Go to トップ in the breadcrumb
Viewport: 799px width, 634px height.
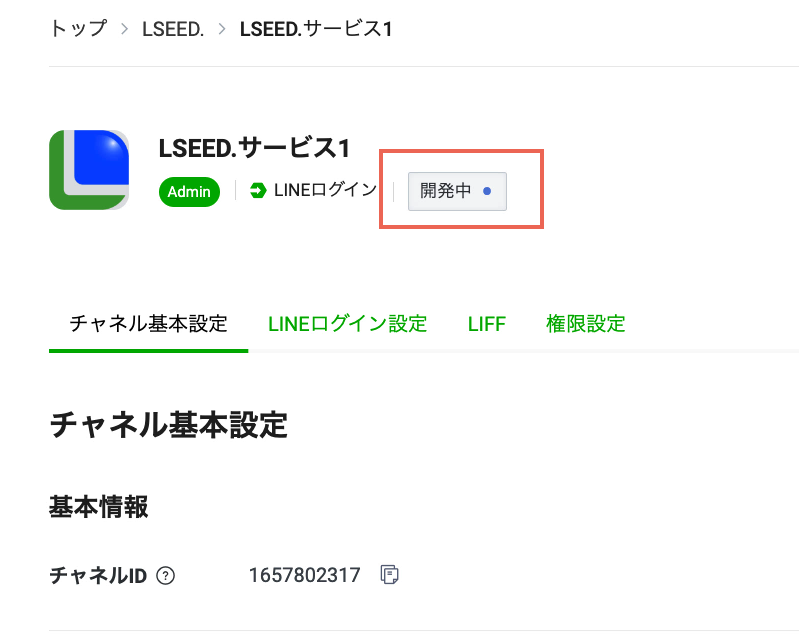[x=77, y=29]
